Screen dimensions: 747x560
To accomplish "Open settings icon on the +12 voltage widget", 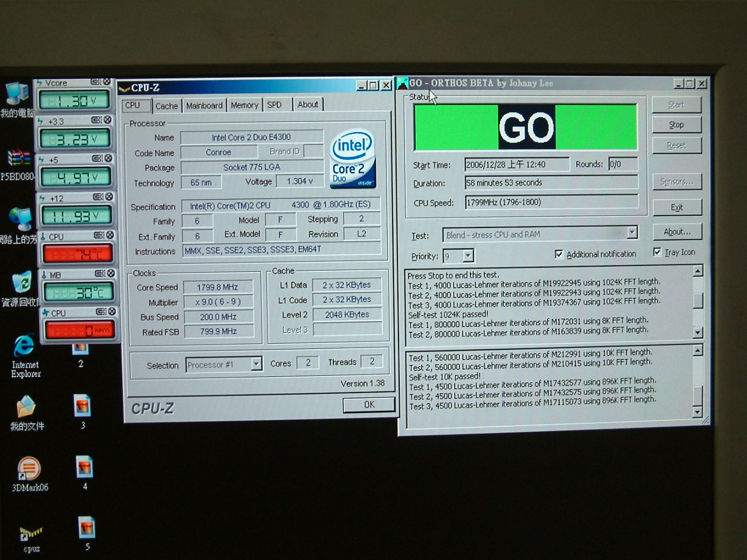I will click(98, 197).
